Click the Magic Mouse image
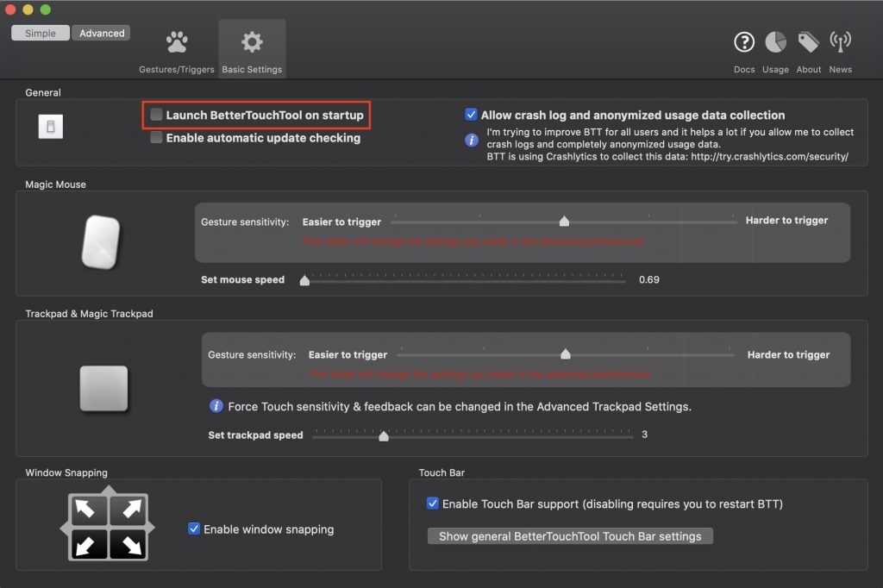 [x=101, y=241]
